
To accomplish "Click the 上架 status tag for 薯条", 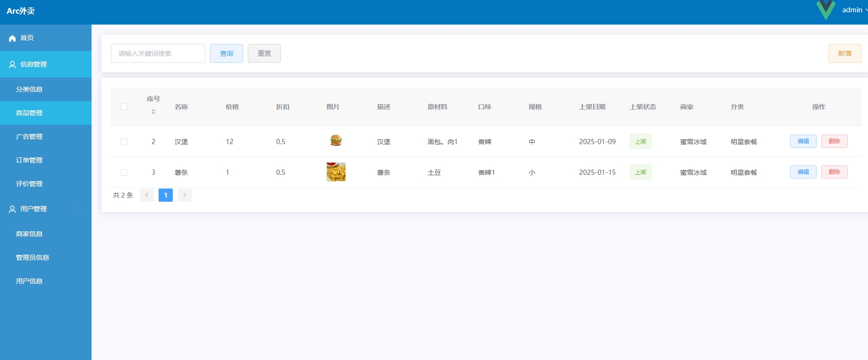I will [640, 172].
